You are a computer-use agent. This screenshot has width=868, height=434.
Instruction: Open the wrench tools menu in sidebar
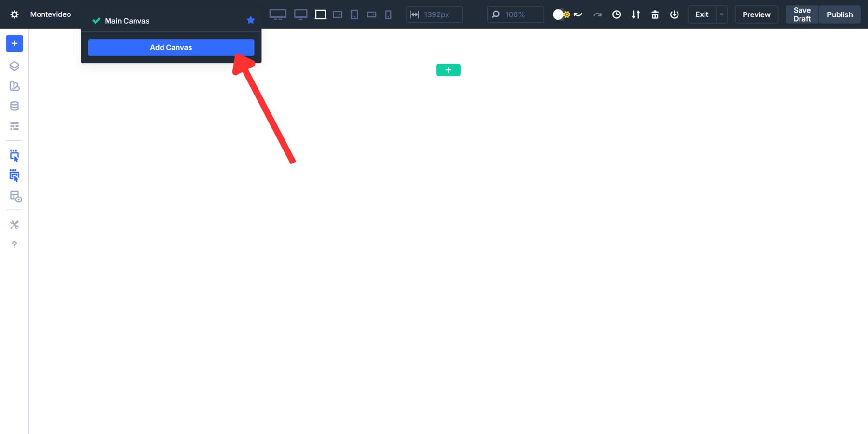[14, 224]
